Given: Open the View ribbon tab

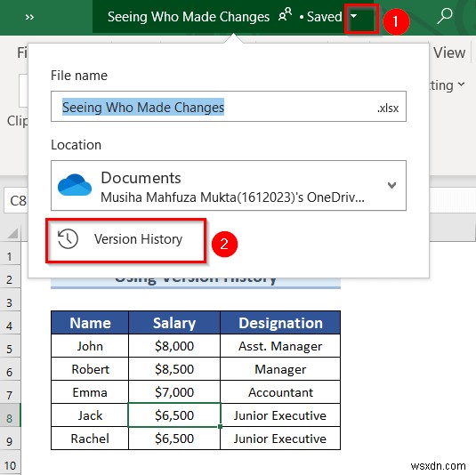Looking at the screenshot, I should [449, 52].
